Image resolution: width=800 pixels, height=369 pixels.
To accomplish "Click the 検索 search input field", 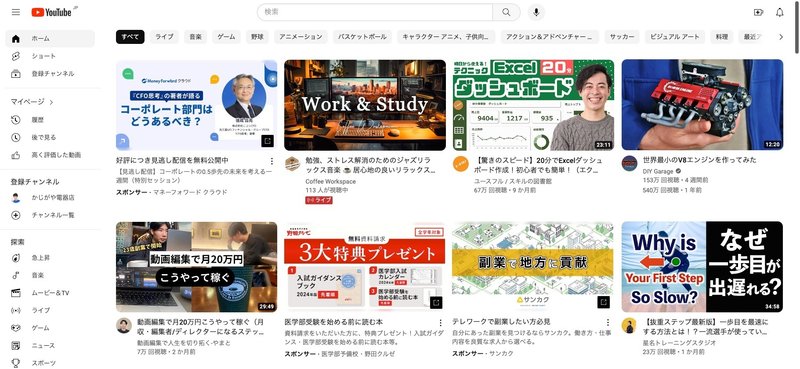I will coord(375,12).
